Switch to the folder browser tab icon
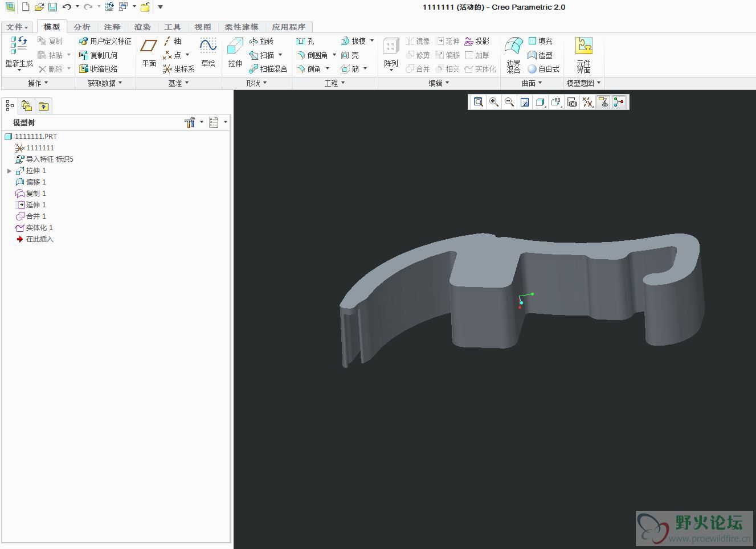Image resolution: width=756 pixels, height=549 pixels. click(26, 105)
